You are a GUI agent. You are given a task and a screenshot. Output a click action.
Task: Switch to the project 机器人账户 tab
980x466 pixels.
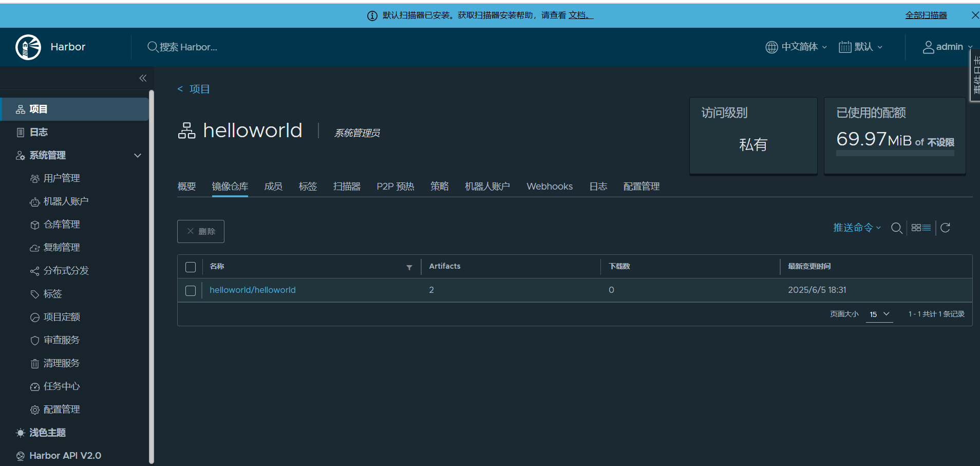tap(487, 187)
